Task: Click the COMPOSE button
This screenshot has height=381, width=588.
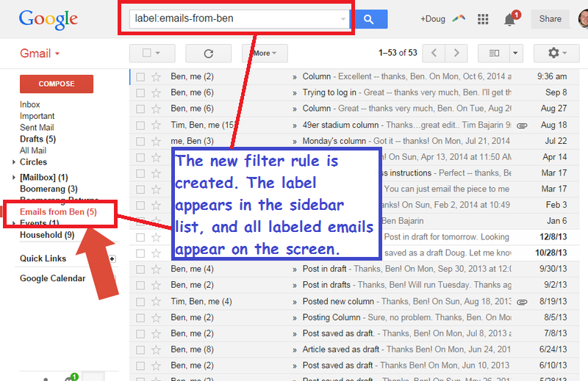Action: (57, 84)
